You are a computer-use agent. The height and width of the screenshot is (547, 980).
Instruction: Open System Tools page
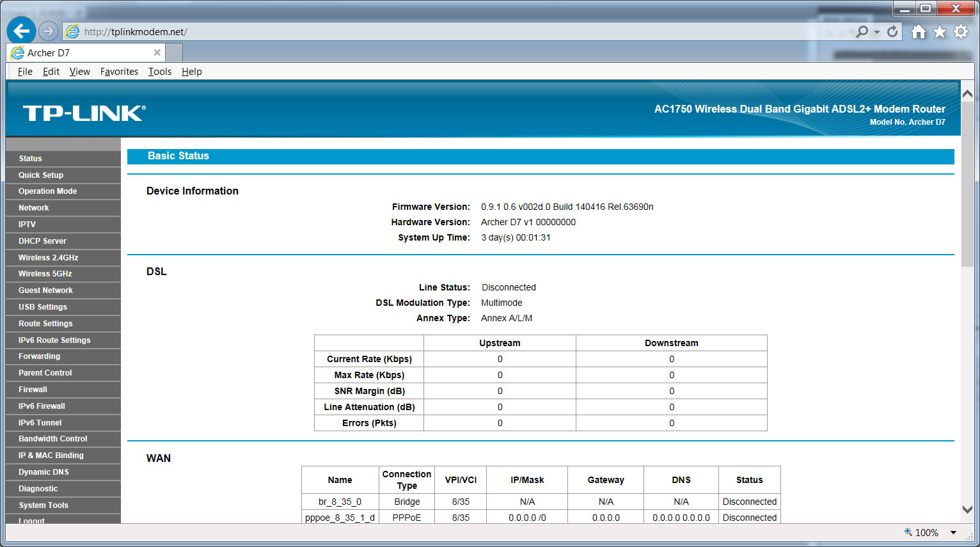[x=63, y=505]
